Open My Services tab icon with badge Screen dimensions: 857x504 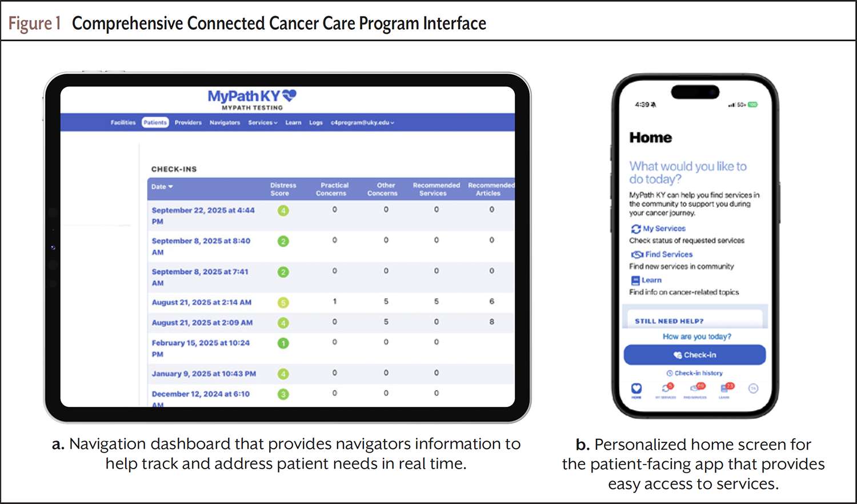coord(666,389)
